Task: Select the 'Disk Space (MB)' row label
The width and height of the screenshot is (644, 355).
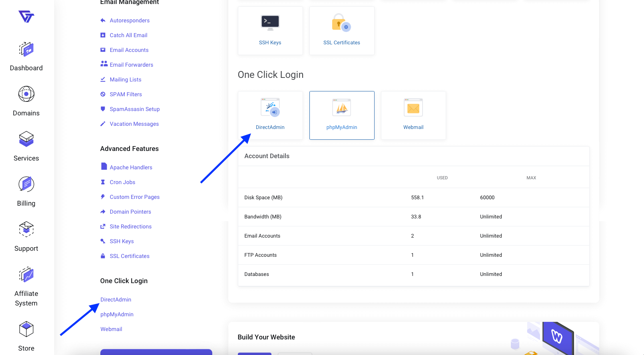Action: tap(263, 197)
